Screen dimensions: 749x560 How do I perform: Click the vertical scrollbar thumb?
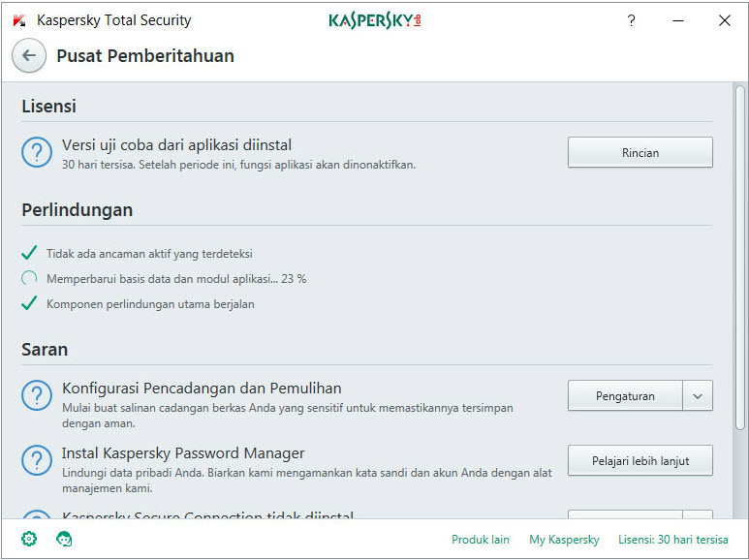tap(740, 257)
